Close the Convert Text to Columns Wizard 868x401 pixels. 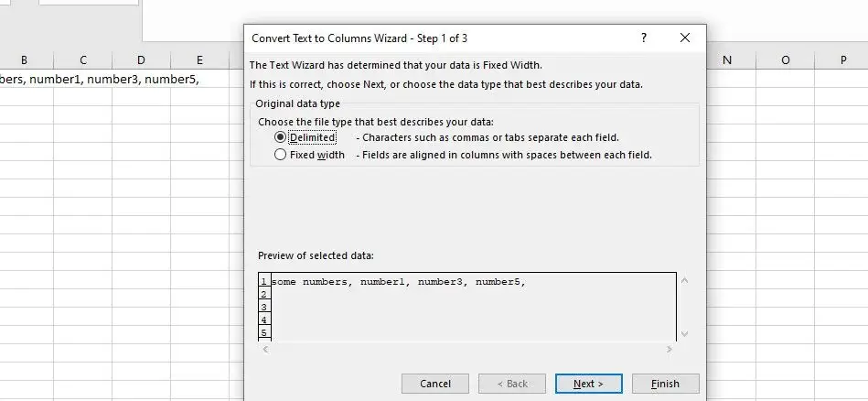[685, 38]
